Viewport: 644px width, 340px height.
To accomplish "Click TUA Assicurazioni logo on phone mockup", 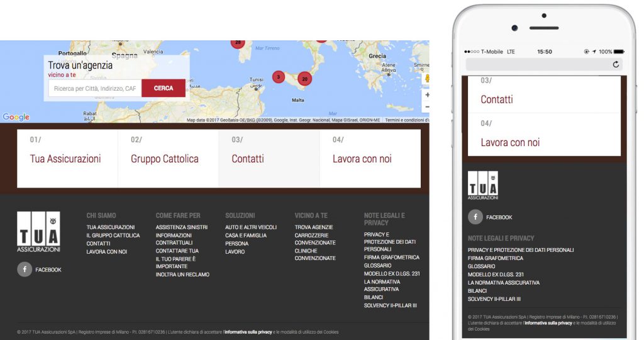I will pyautogui.click(x=483, y=186).
